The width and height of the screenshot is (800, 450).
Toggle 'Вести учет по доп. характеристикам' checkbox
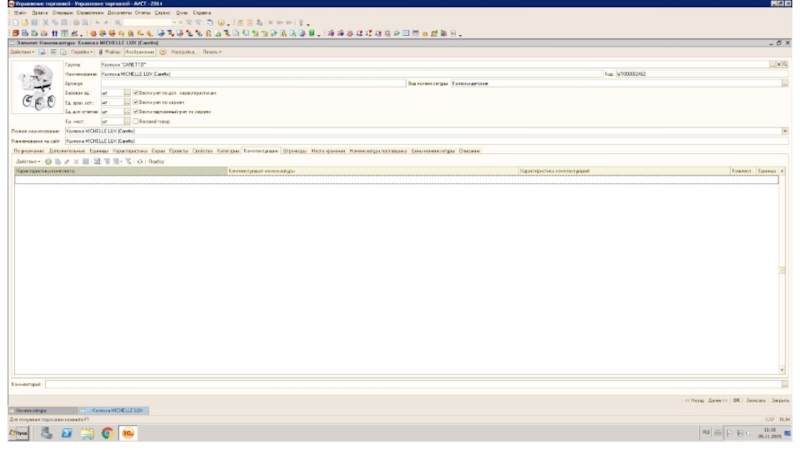136,92
